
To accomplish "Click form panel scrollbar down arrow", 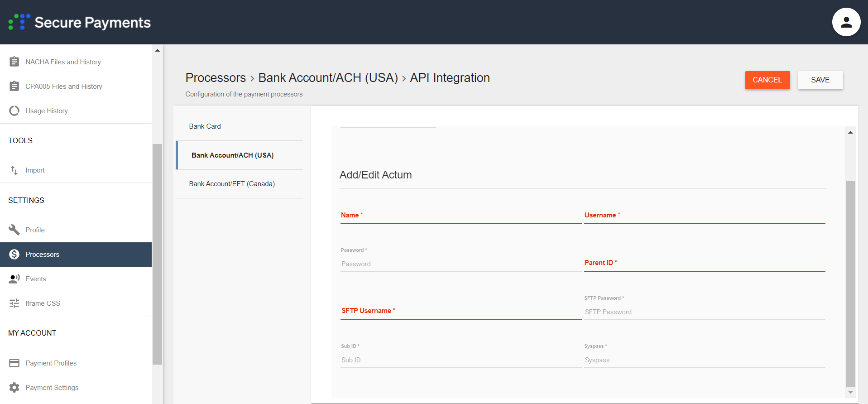I will [850, 392].
